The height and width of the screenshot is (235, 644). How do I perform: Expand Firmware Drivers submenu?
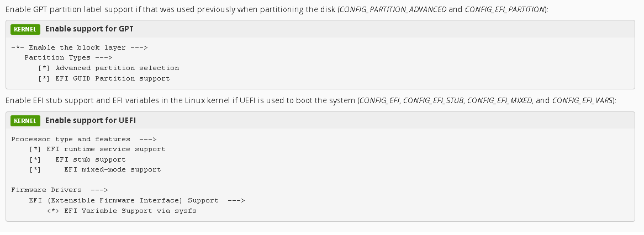60,190
